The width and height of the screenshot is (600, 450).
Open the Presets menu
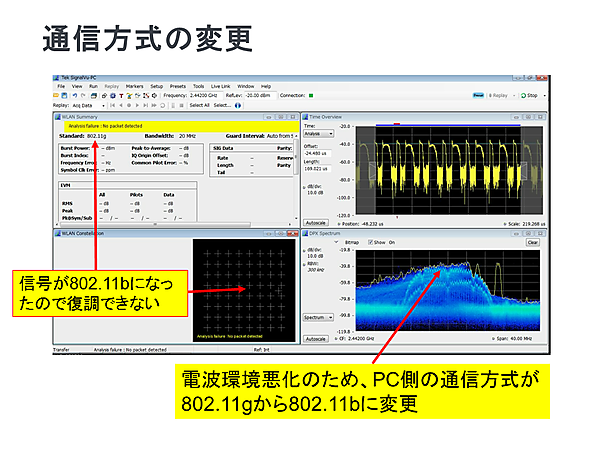point(178,86)
